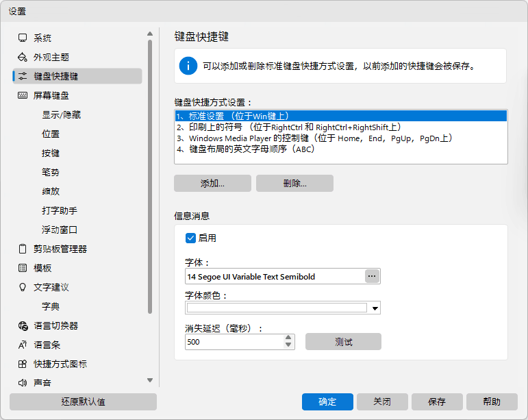Select list row 4、键盘布局的英文字母顺序
Image resolution: width=528 pixels, height=420 pixels.
point(341,149)
